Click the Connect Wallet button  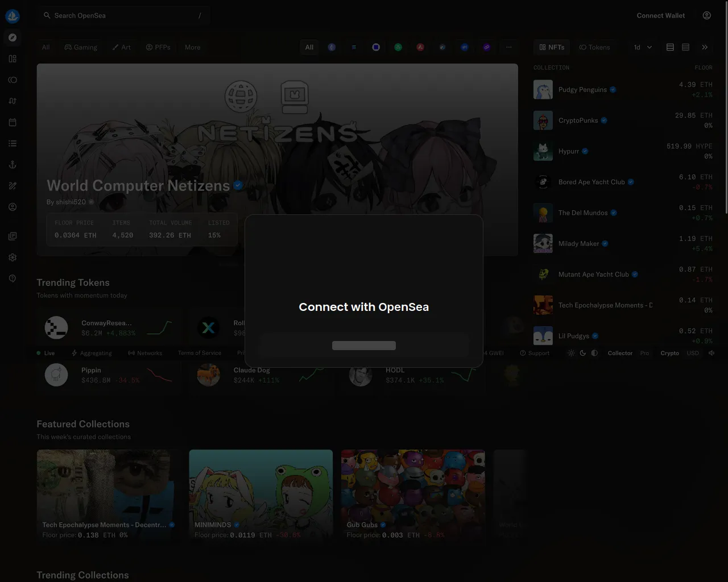[661, 15]
